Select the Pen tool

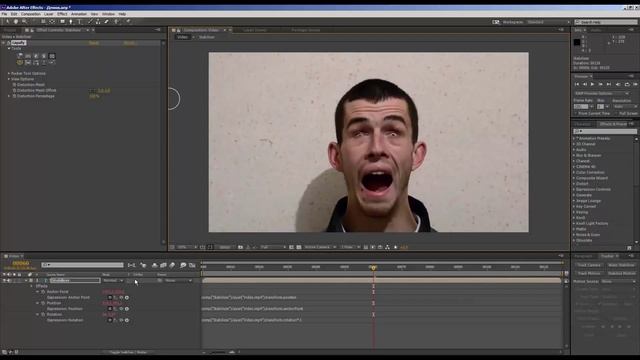point(71,22)
